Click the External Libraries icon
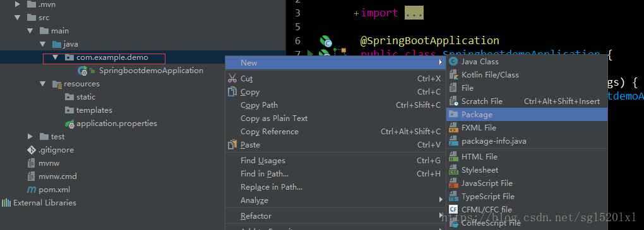644x230 pixels. (6, 202)
